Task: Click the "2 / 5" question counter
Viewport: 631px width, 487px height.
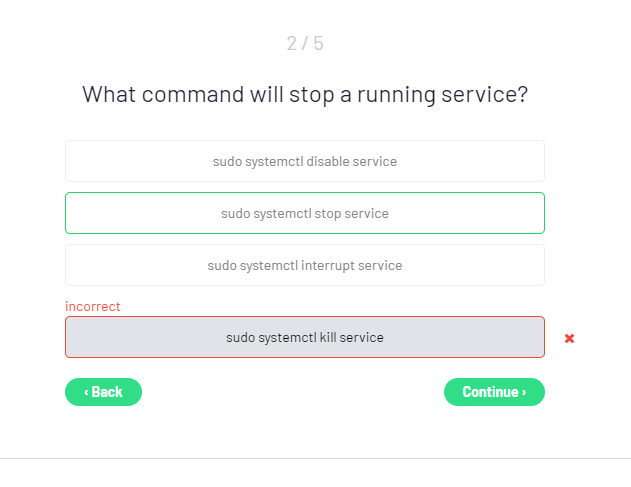Action: click(305, 43)
